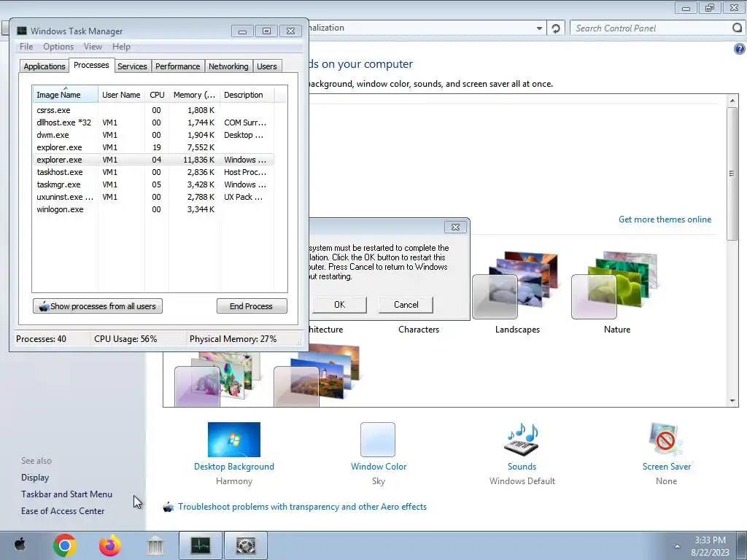Viewport: 747px width, 560px height.
Task: Click the Task Manager title bar icon
Action: (x=22, y=31)
